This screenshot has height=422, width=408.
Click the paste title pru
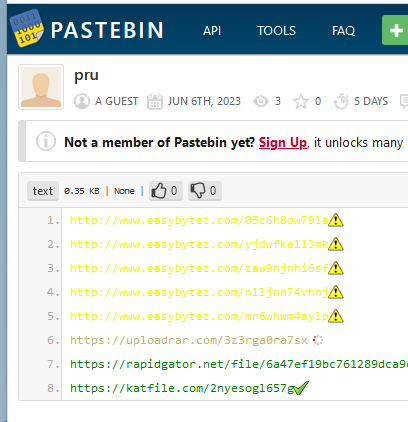pos(86,75)
